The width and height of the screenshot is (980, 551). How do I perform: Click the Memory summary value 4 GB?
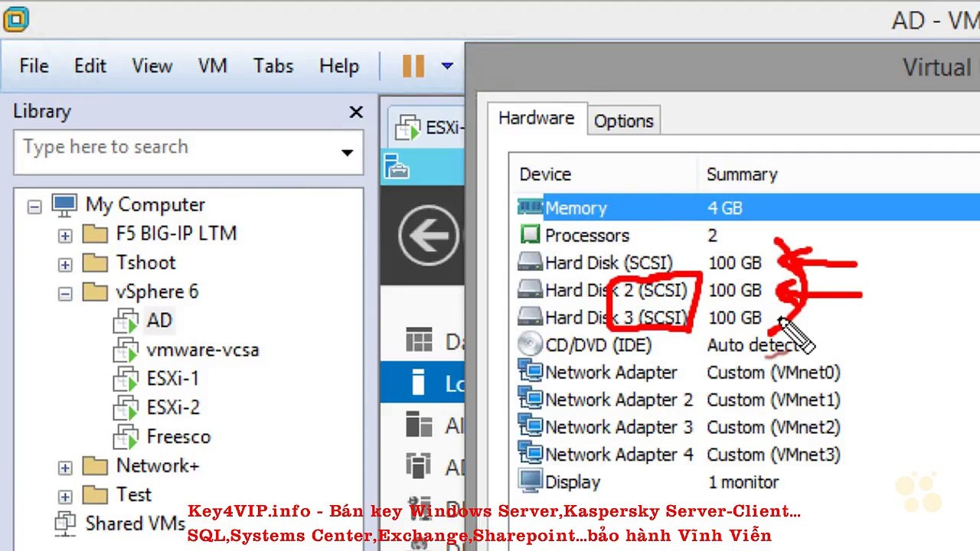coord(725,207)
